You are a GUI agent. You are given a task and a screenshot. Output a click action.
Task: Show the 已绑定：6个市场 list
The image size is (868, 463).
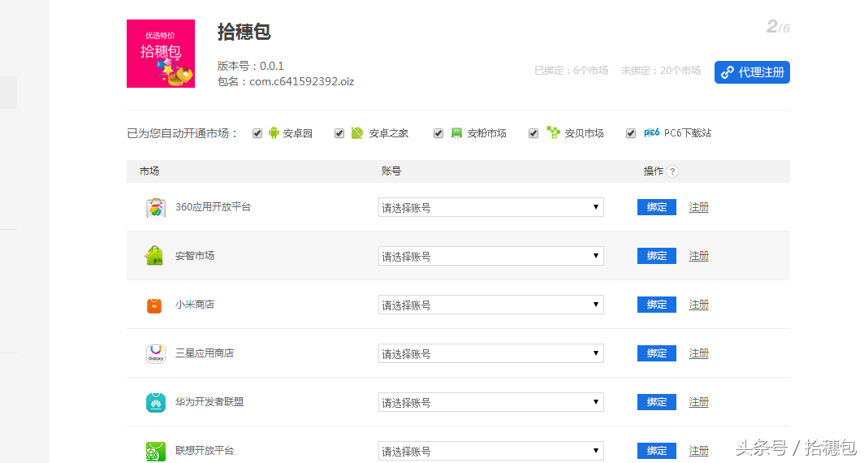(x=571, y=71)
